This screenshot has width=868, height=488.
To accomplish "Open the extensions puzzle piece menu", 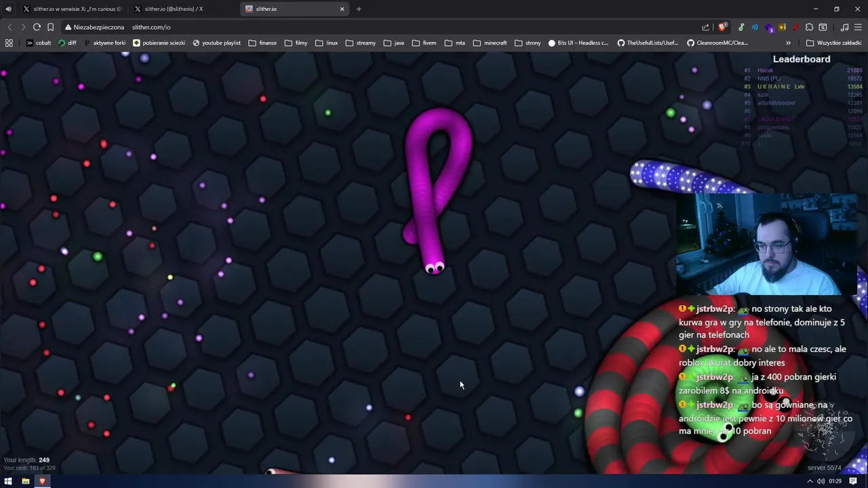I will pyautogui.click(x=809, y=27).
